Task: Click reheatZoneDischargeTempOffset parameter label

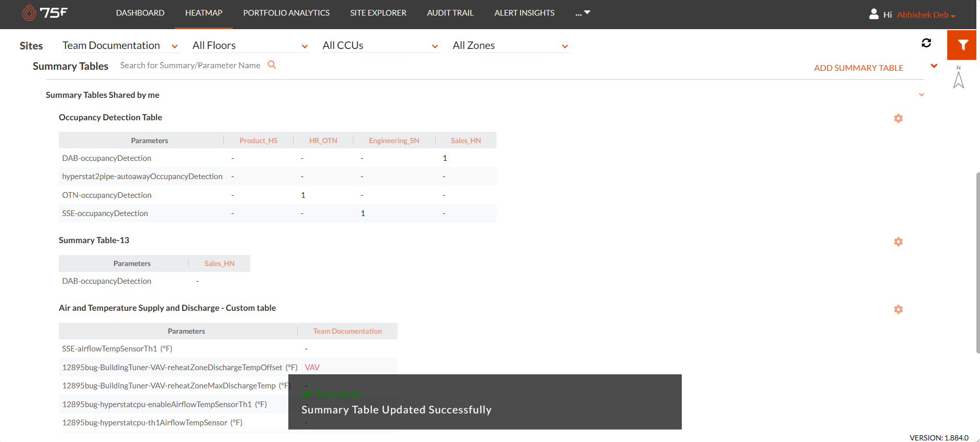Action: (x=180, y=368)
